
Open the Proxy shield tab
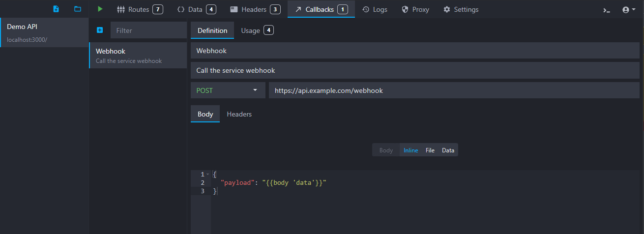point(415,9)
